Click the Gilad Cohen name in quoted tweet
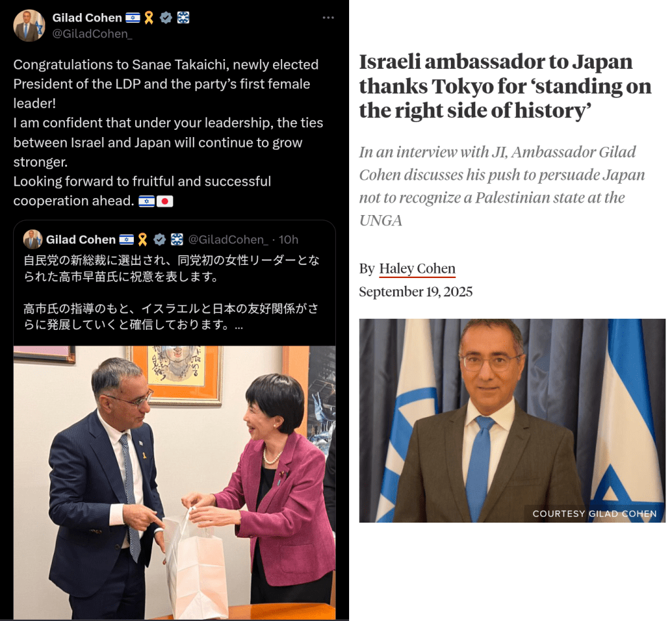Screen dimensions: 672x621 [81, 239]
